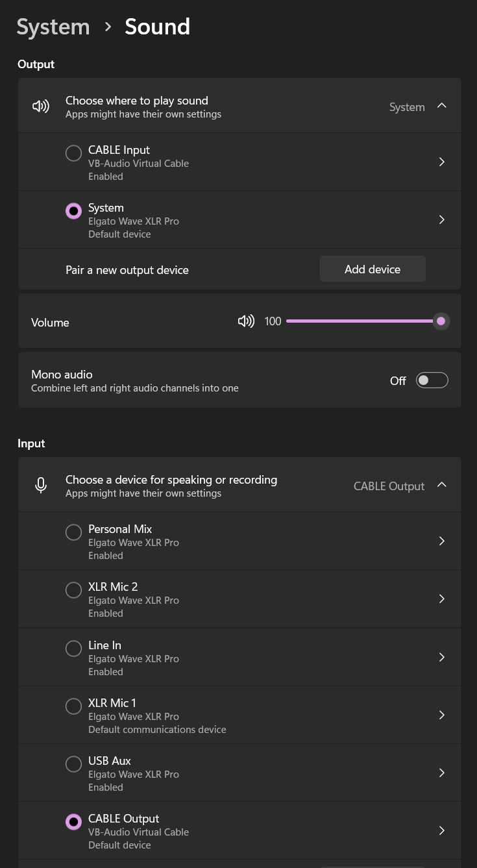477x868 pixels.
Task: Open System output device properties chevron
Action: point(442,219)
